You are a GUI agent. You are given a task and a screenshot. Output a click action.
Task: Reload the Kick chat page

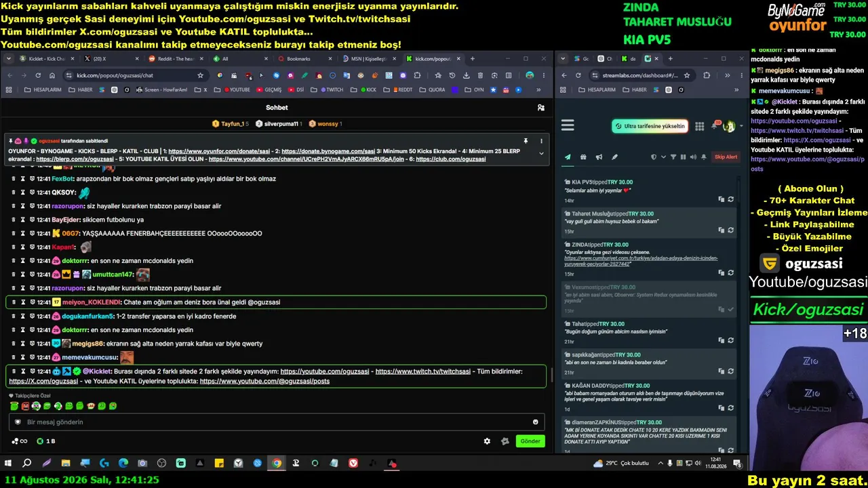pos(38,75)
